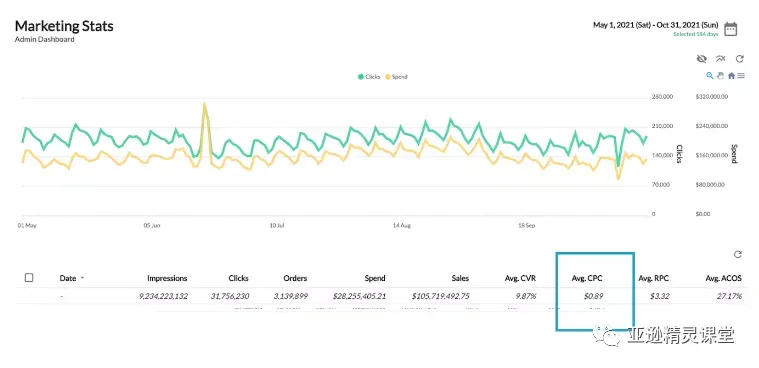Open the chart hamburger menu
The image size is (759, 368).
[741, 76]
